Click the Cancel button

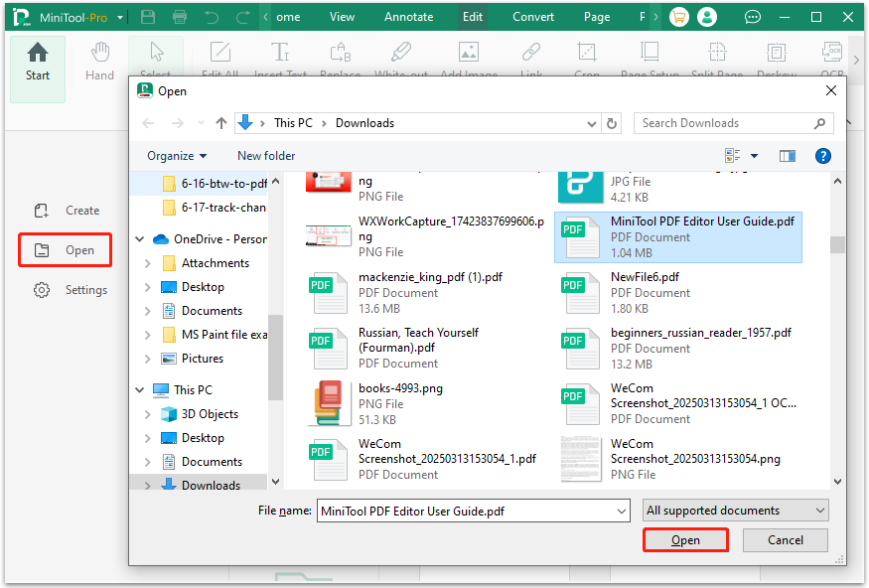pyautogui.click(x=786, y=540)
